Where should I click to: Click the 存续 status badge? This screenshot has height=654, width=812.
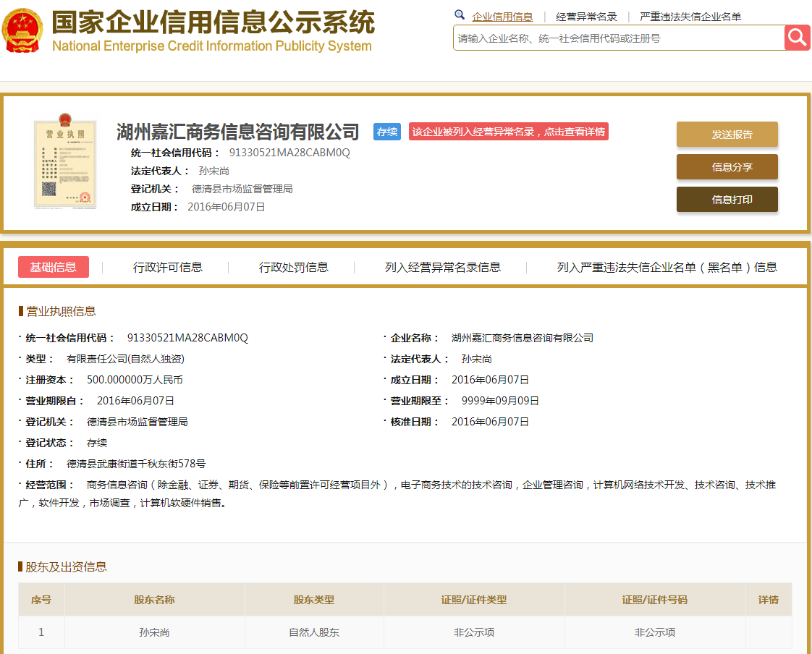[x=386, y=132]
